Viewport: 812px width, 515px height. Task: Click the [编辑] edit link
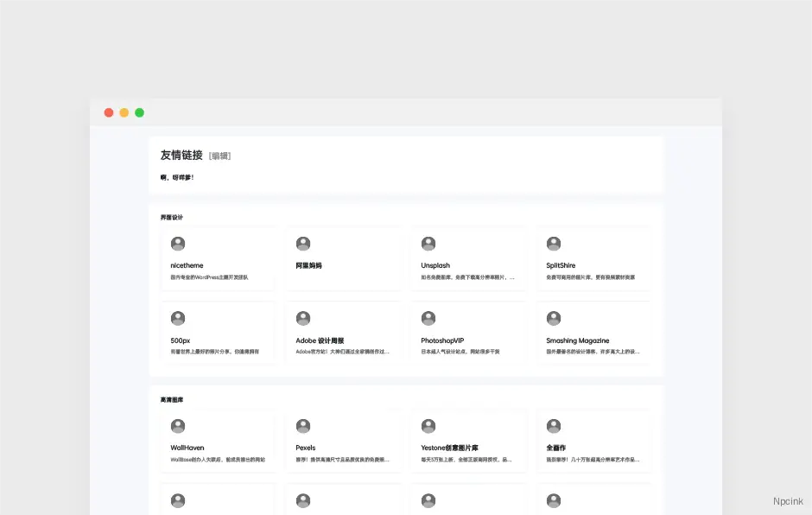pyautogui.click(x=219, y=156)
